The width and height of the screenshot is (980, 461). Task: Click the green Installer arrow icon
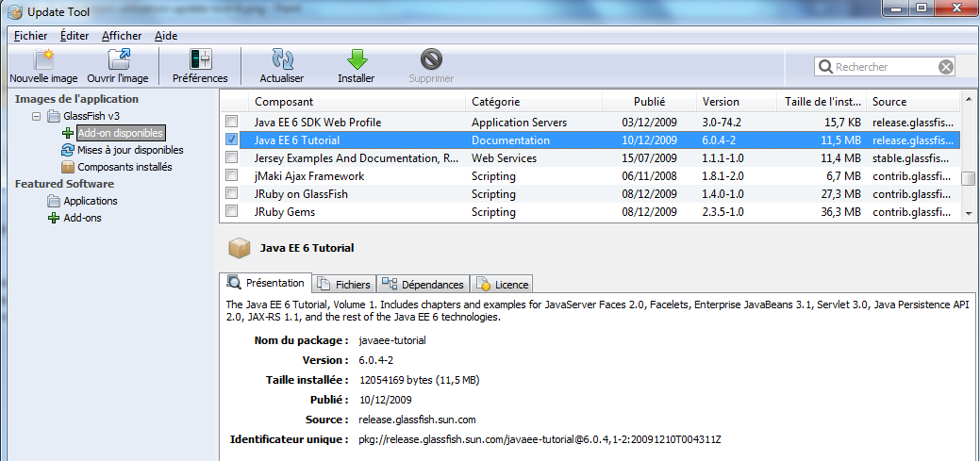(357, 60)
